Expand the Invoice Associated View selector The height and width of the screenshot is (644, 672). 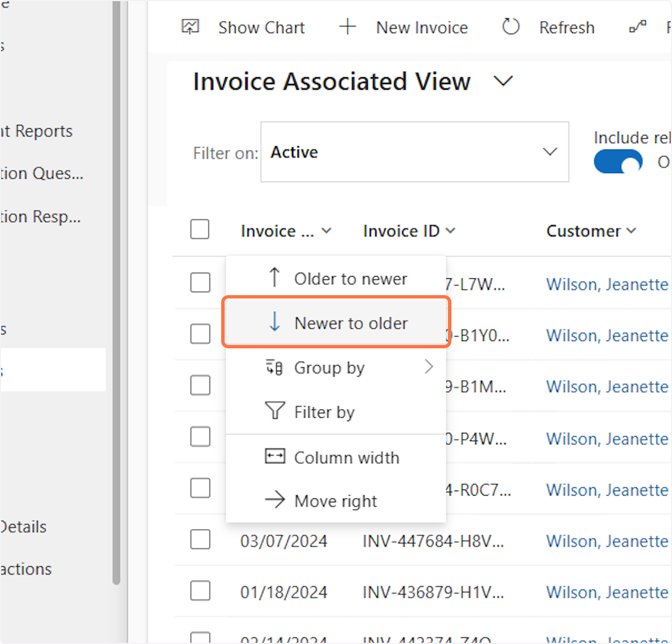503,82
